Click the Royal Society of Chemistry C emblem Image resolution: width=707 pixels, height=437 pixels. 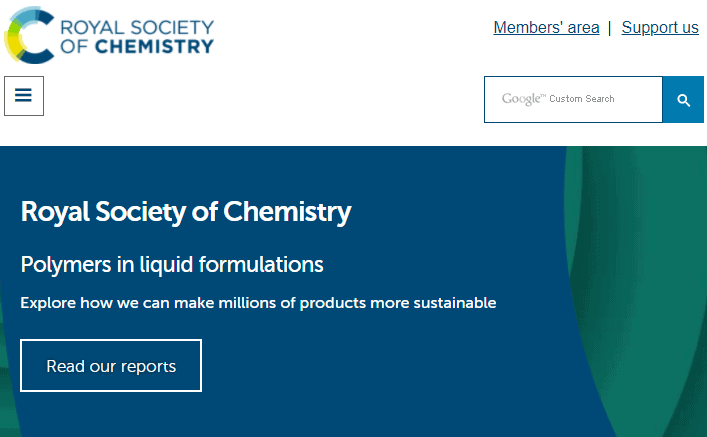[x=30, y=35]
